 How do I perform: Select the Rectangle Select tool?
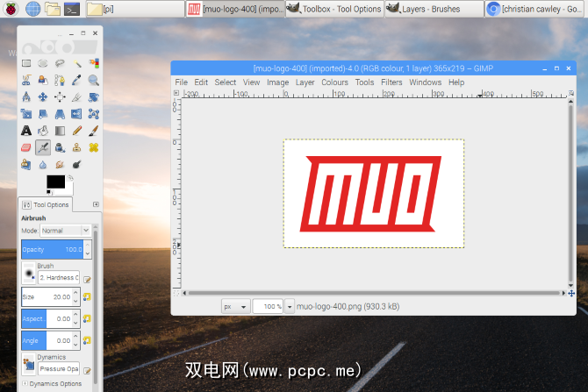click(26, 63)
